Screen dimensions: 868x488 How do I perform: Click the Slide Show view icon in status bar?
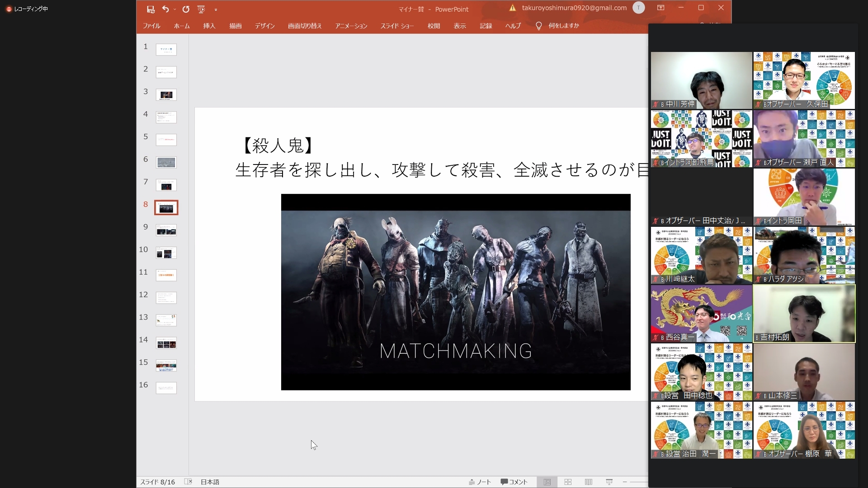pyautogui.click(x=609, y=482)
